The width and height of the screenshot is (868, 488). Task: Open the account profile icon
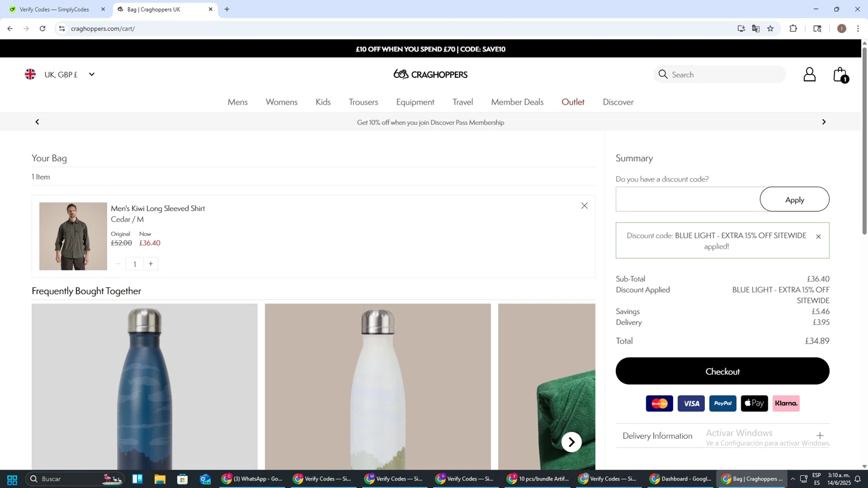[810, 75]
